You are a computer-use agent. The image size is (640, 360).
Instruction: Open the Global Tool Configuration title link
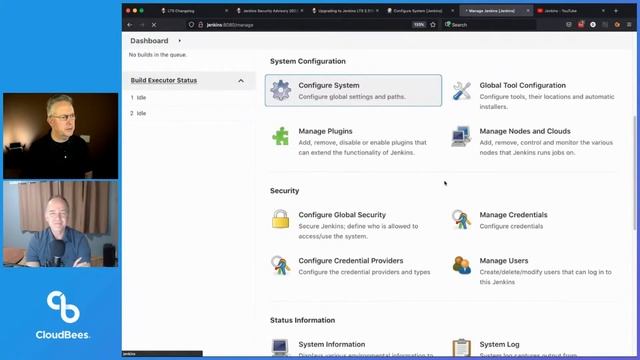(x=522, y=85)
